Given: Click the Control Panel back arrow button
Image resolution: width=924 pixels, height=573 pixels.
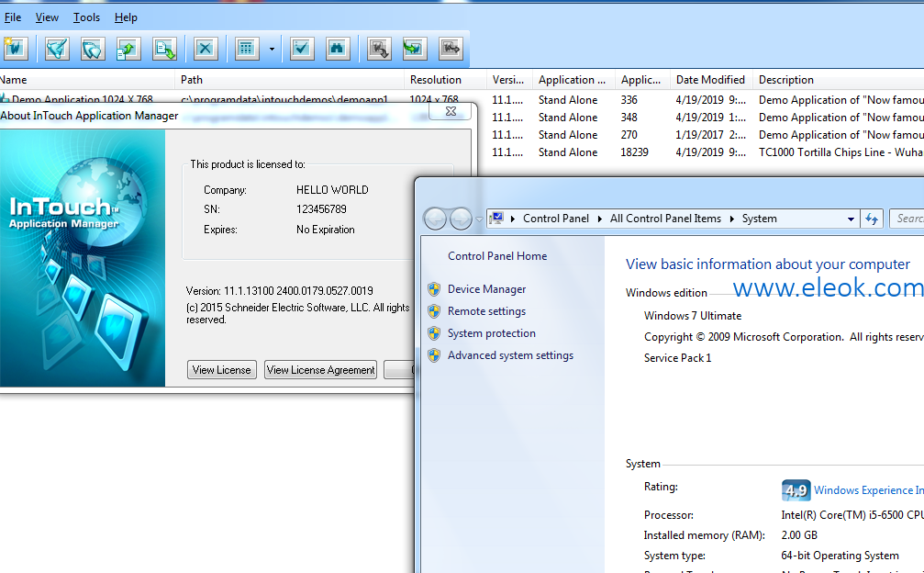Looking at the screenshot, I should coord(436,219).
